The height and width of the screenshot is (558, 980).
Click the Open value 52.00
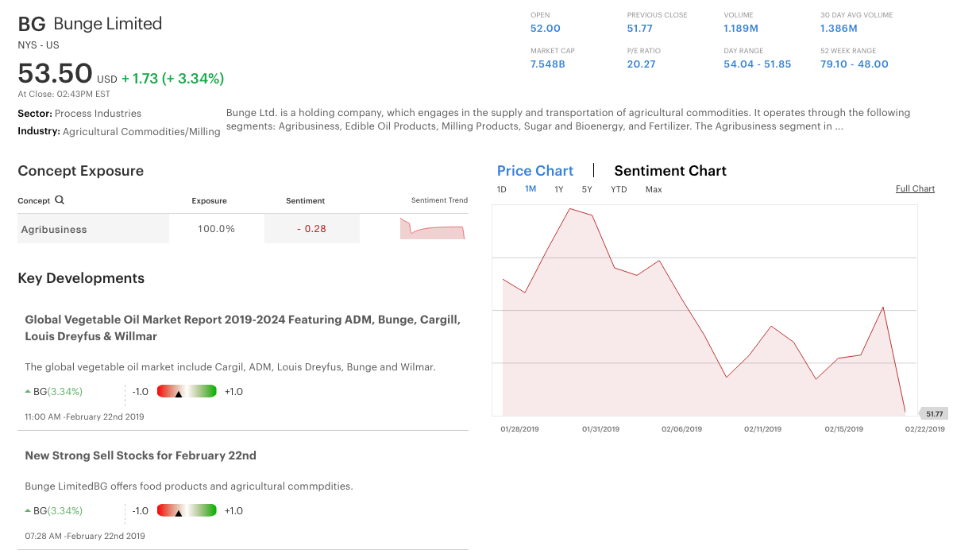pos(546,29)
